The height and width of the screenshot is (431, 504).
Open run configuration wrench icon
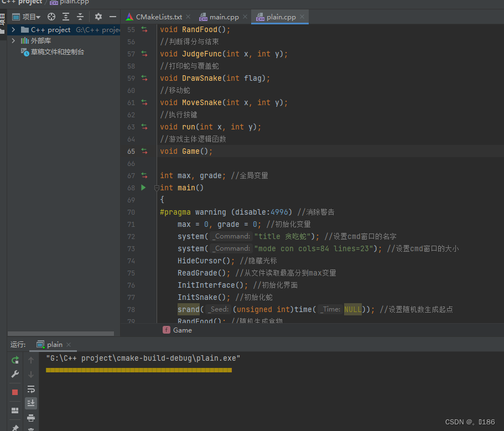click(x=15, y=375)
